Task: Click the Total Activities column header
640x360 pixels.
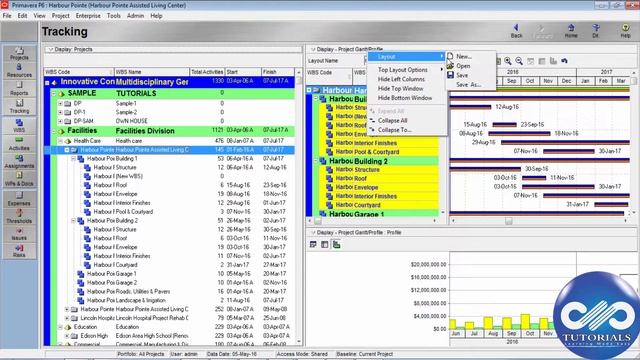Action: [207, 72]
